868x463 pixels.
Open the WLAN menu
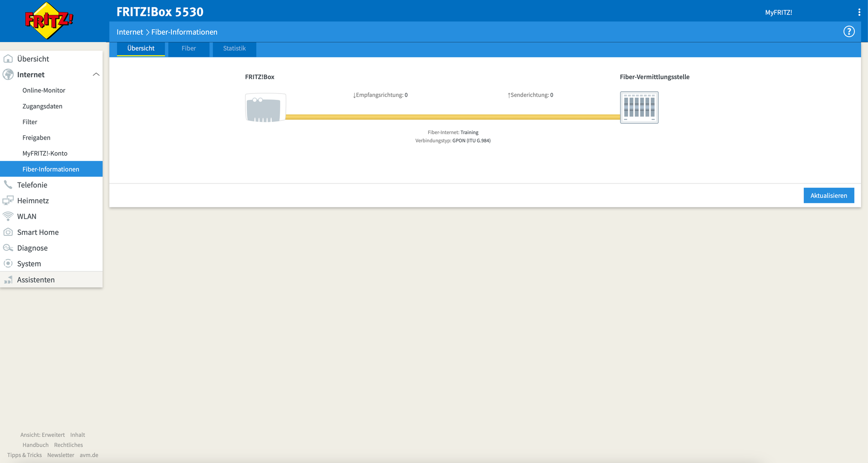point(51,216)
